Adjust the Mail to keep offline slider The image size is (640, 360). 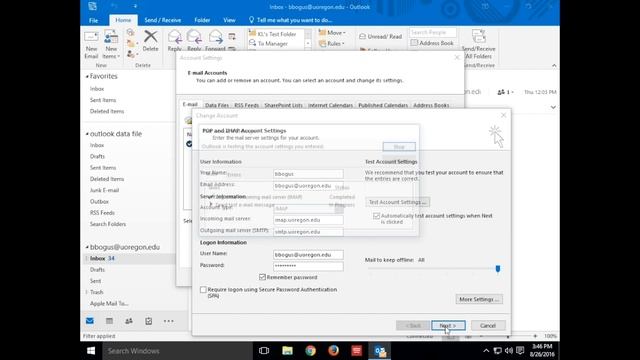point(498,269)
